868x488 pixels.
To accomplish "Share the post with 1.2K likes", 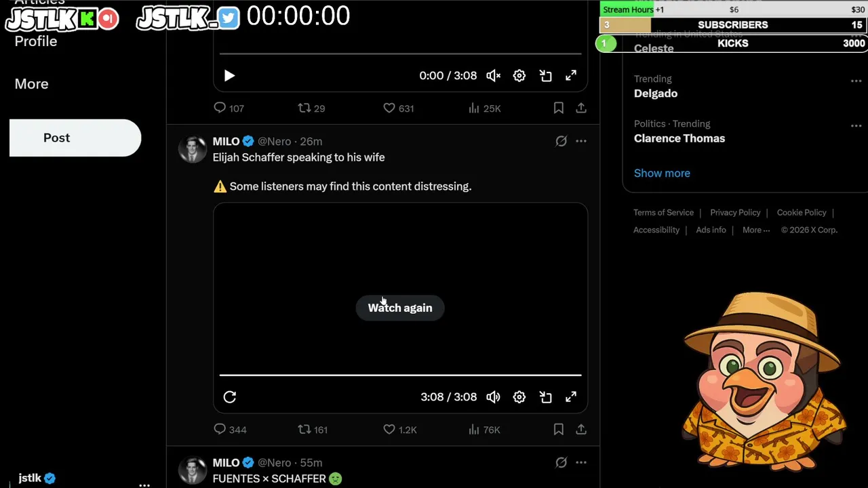I will pos(581,429).
